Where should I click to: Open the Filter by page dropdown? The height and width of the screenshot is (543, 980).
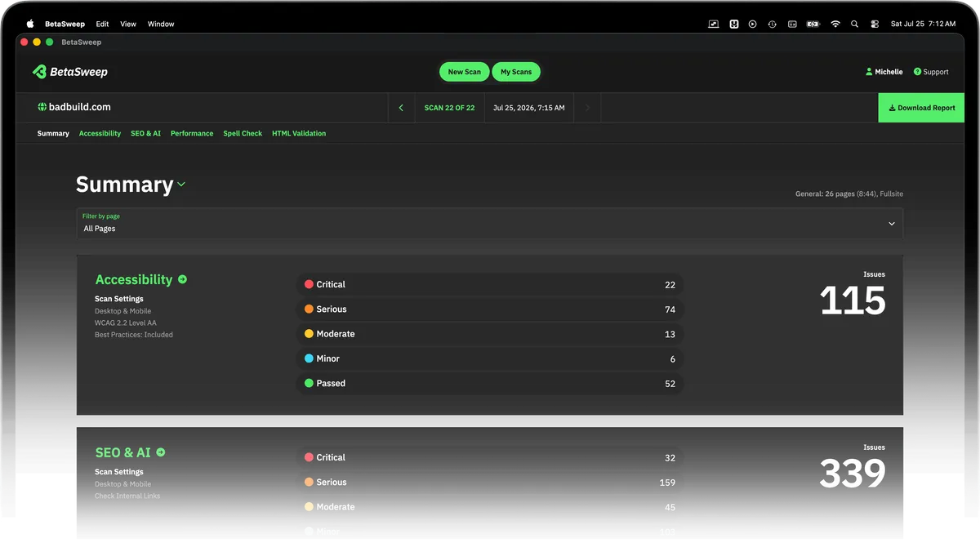(x=490, y=223)
